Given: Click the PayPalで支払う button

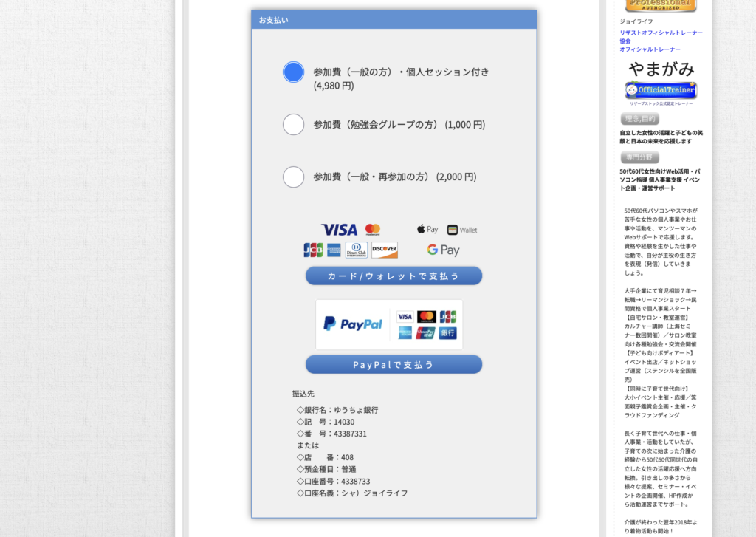Looking at the screenshot, I should (394, 365).
